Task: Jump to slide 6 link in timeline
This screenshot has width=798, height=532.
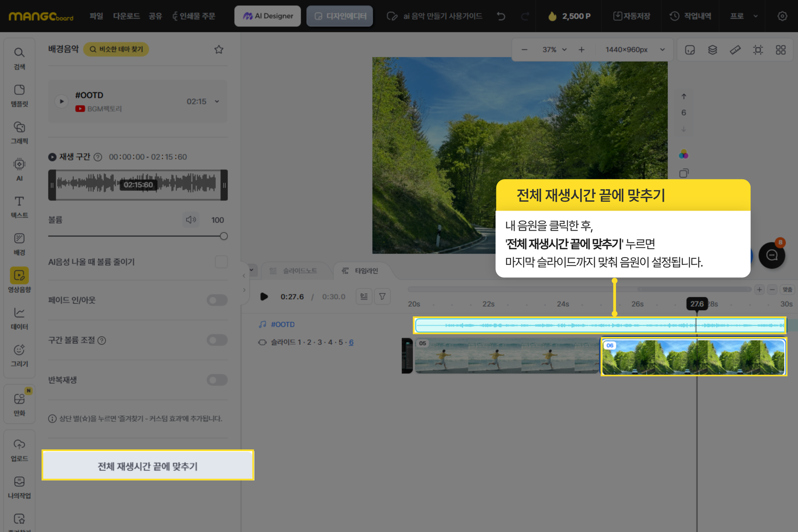Action: coord(351,342)
